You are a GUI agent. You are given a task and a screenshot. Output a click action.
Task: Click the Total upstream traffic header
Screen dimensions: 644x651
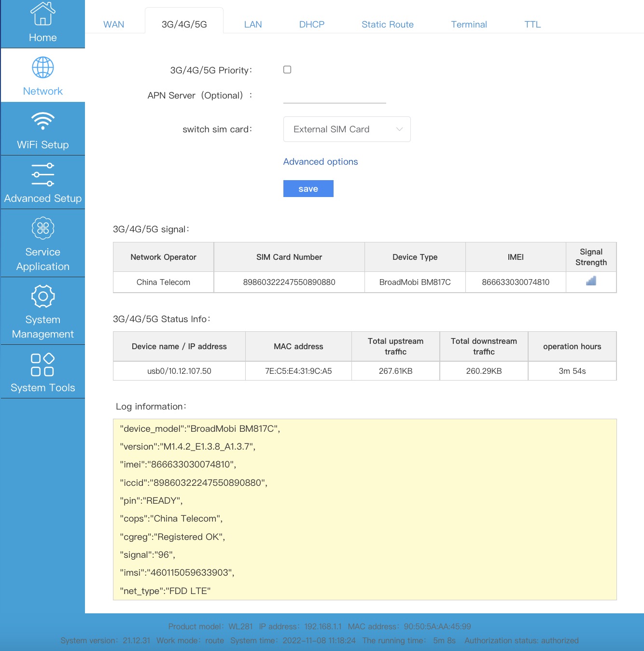click(396, 346)
